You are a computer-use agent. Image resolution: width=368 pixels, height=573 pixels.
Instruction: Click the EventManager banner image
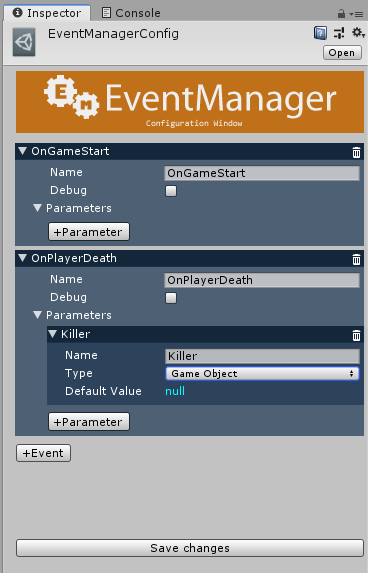[x=190, y=102]
